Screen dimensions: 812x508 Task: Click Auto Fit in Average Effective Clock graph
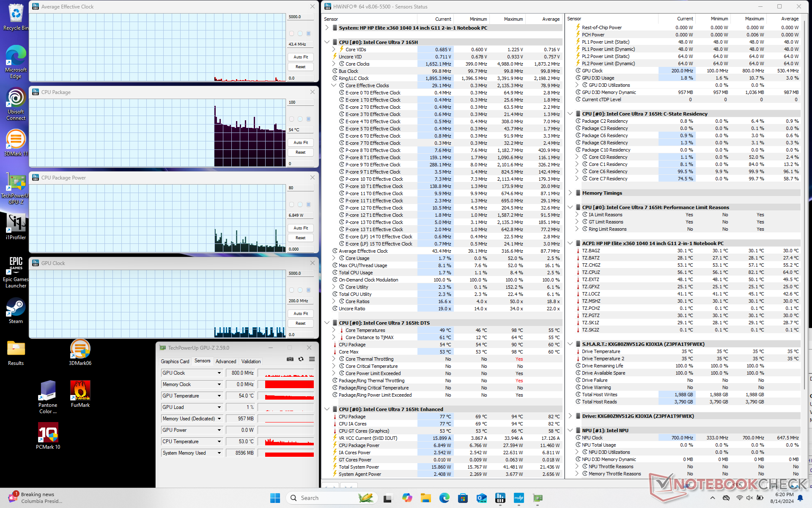click(x=301, y=57)
